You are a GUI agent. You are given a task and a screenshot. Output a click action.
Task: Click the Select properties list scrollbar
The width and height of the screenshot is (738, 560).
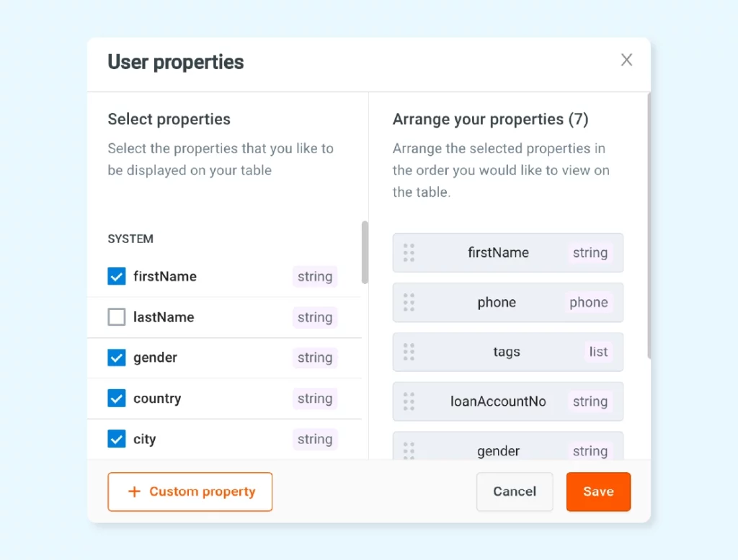tap(364, 252)
